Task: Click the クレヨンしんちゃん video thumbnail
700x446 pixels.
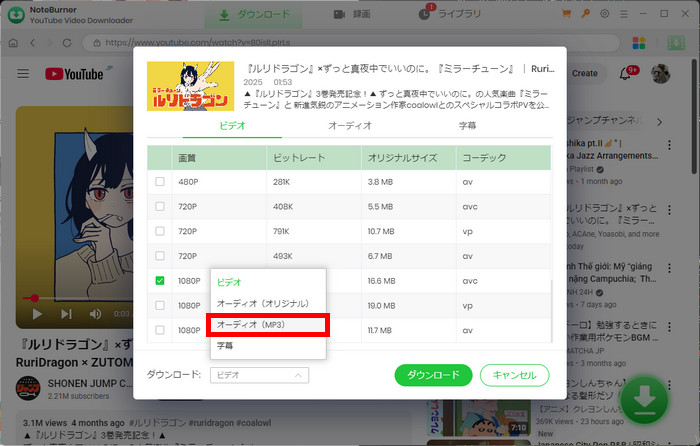Action: 479,417
